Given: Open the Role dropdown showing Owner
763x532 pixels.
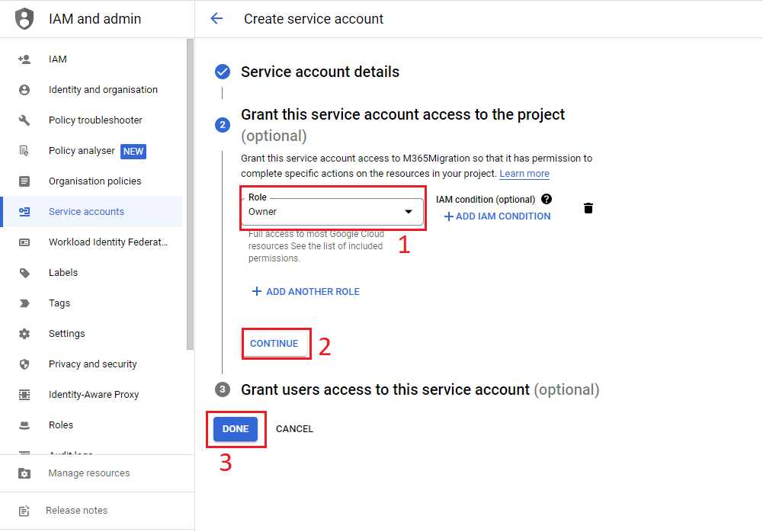Looking at the screenshot, I should (332, 211).
